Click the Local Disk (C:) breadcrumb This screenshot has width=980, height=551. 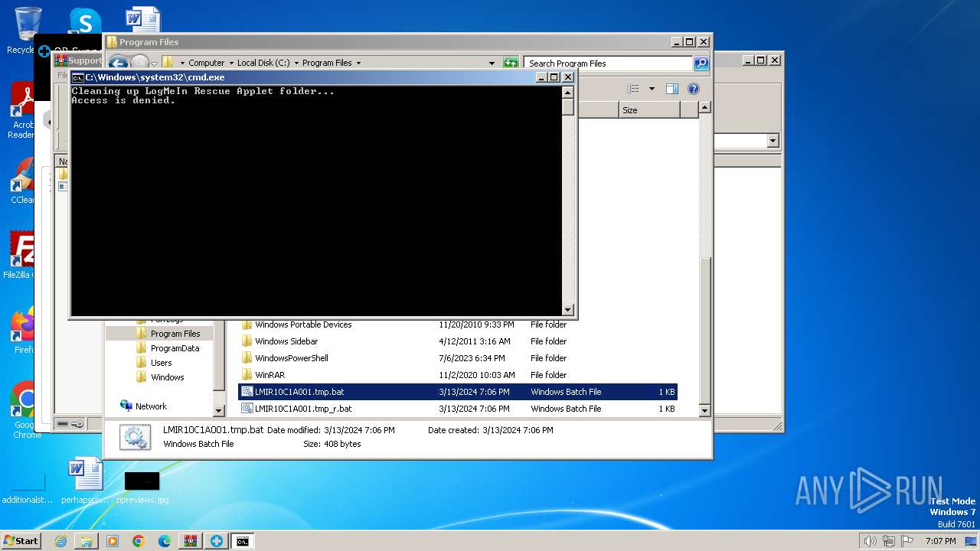pyautogui.click(x=263, y=63)
